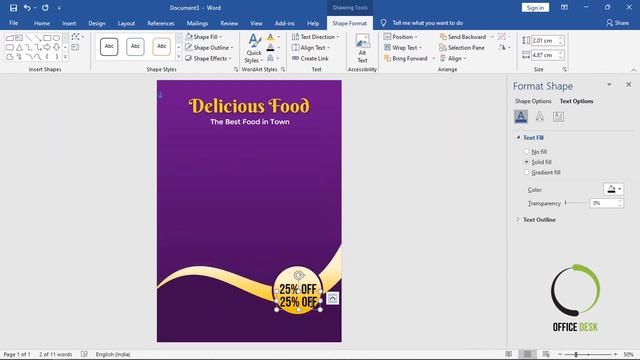Undo the last action
Screen dimensions: 640x360
[27, 8]
